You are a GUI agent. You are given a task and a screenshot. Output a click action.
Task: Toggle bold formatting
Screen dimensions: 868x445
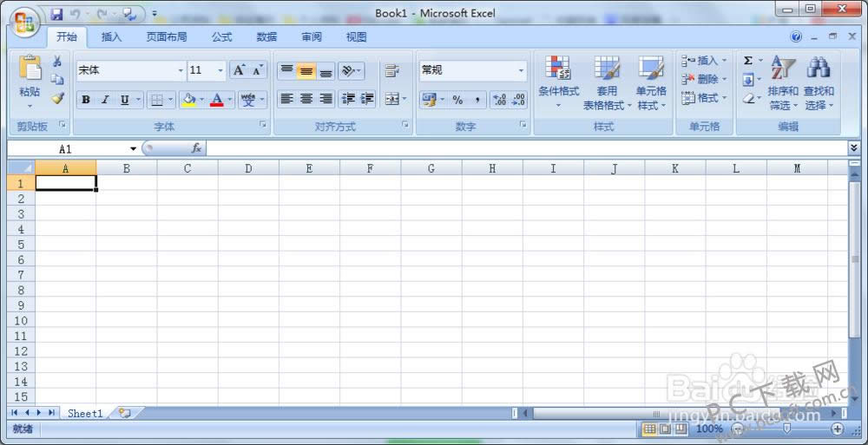click(x=85, y=100)
